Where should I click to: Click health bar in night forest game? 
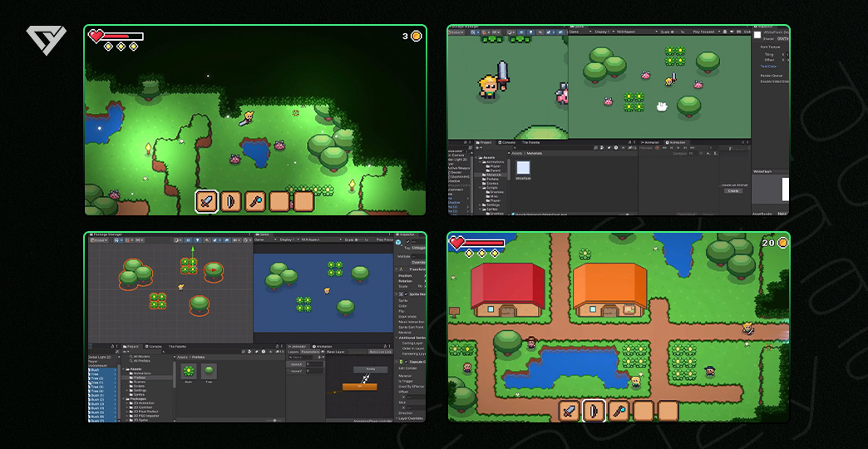point(123,37)
